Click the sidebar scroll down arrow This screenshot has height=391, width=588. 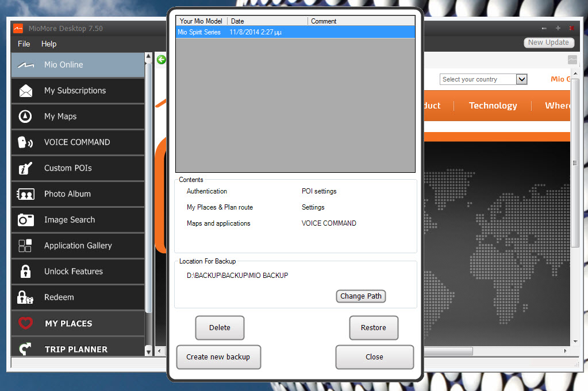coord(148,352)
